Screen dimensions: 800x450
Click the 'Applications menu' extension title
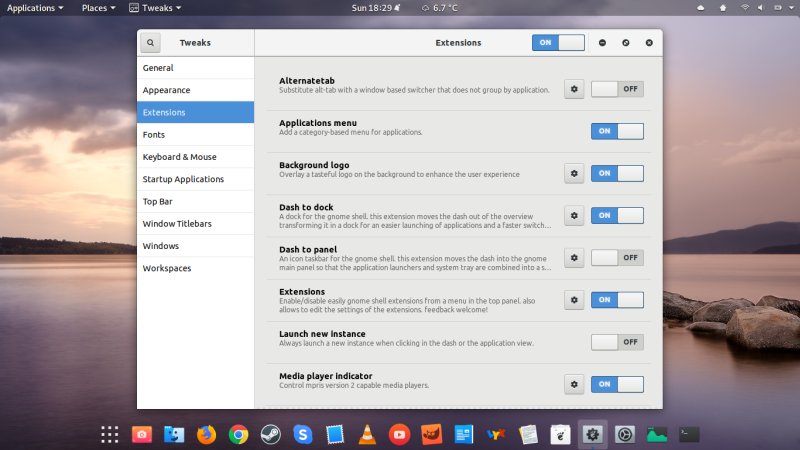(x=318, y=123)
